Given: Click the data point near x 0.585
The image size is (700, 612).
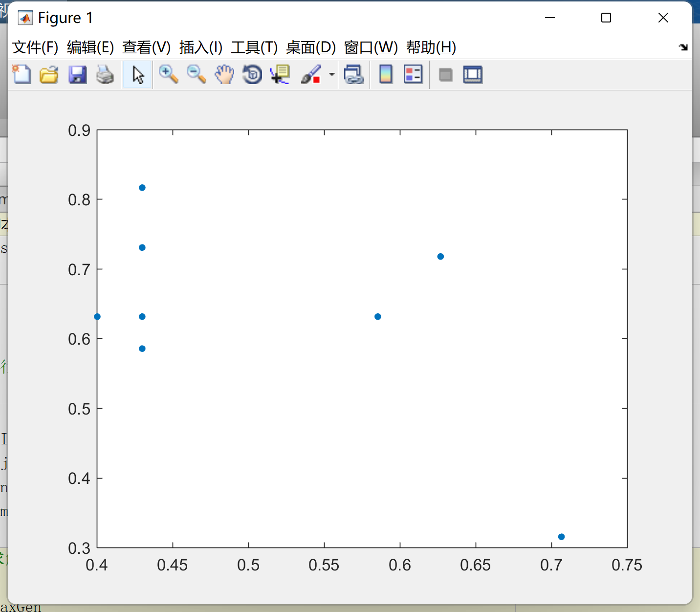Looking at the screenshot, I should click(378, 317).
